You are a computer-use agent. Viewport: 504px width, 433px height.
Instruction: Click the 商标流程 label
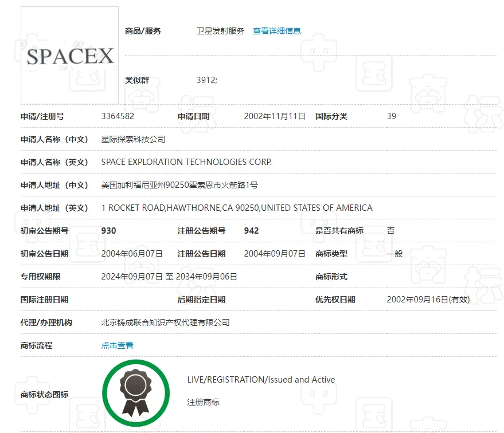pyautogui.click(x=36, y=345)
